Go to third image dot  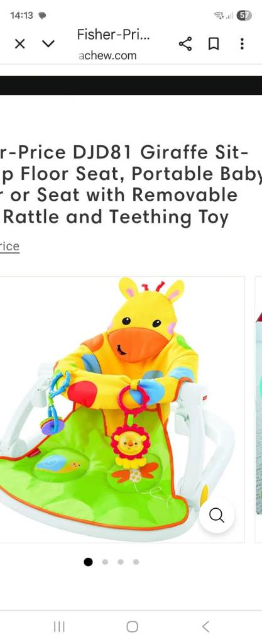[121, 562]
